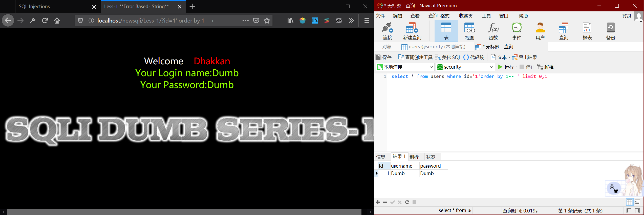Switch to the 信息 info tab
The image size is (644, 215).
[x=381, y=157]
